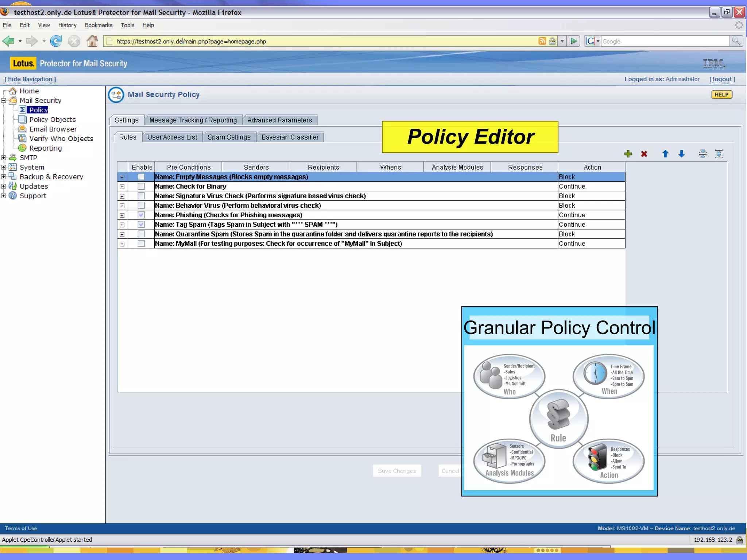
Task: Switch to Bayesian Classifier tab
Action: tap(290, 137)
